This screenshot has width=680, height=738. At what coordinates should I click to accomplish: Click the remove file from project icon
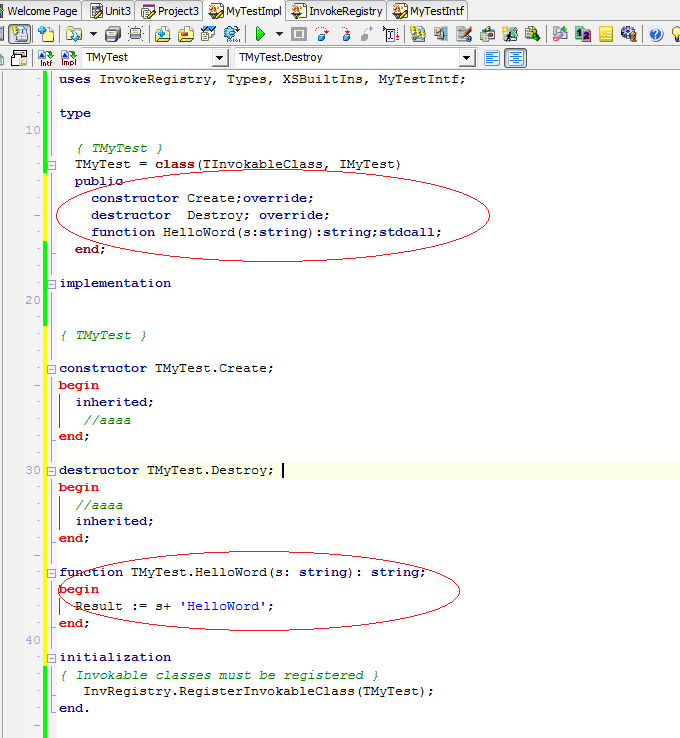coord(186,34)
